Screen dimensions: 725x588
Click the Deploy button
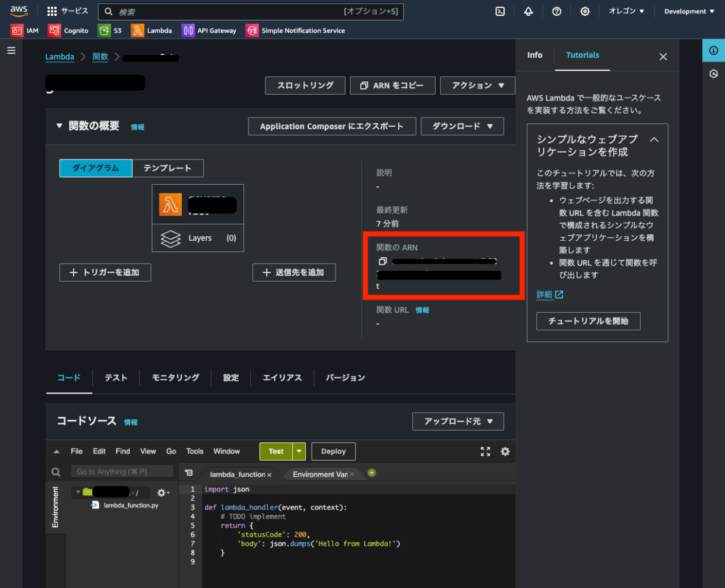click(333, 451)
